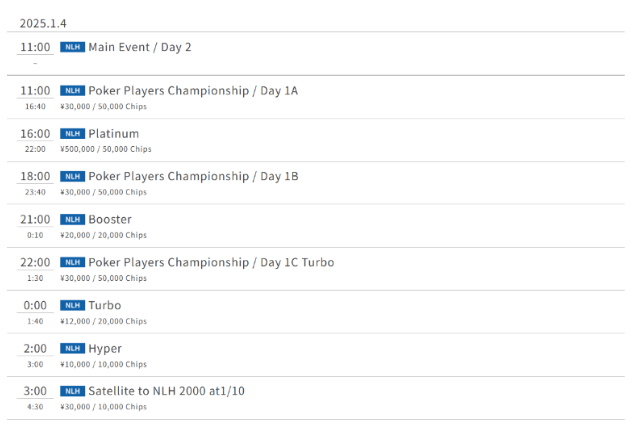The height and width of the screenshot is (427, 640).
Task: Click NLH badge on Day 1B row
Action: (72, 177)
